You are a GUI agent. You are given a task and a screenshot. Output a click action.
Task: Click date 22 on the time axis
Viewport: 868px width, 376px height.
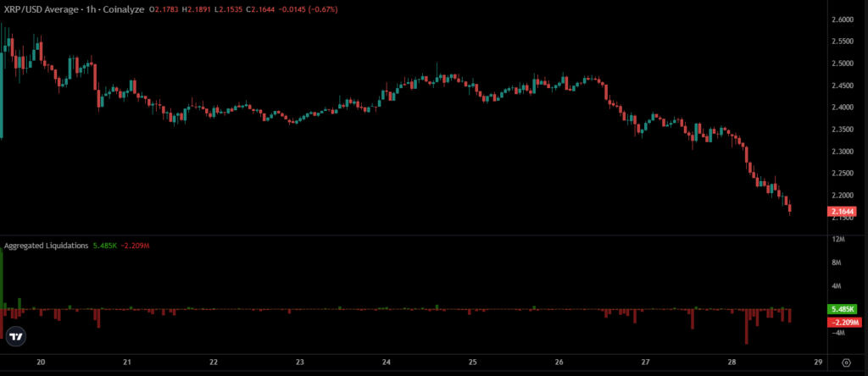[214, 362]
